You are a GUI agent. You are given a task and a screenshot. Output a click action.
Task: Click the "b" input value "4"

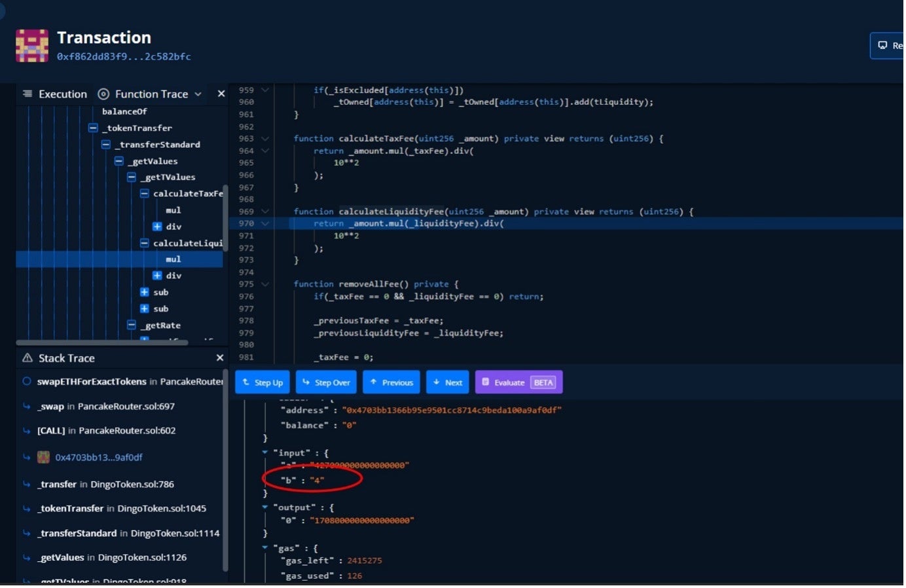pyautogui.click(x=317, y=481)
